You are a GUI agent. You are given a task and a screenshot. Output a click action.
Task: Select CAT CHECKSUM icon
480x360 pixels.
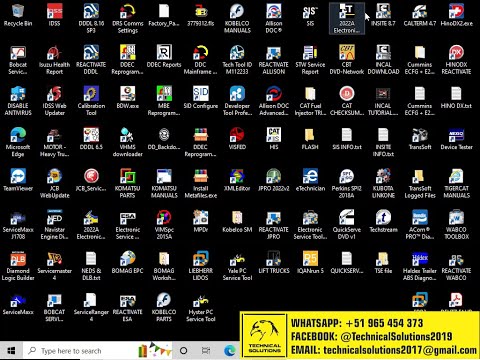coord(347,101)
